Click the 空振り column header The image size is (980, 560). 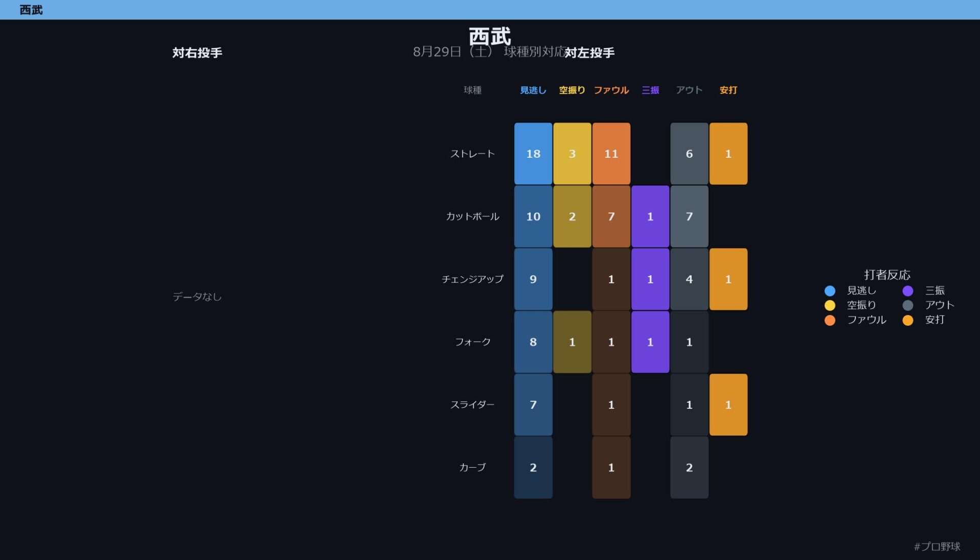pos(572,90)
